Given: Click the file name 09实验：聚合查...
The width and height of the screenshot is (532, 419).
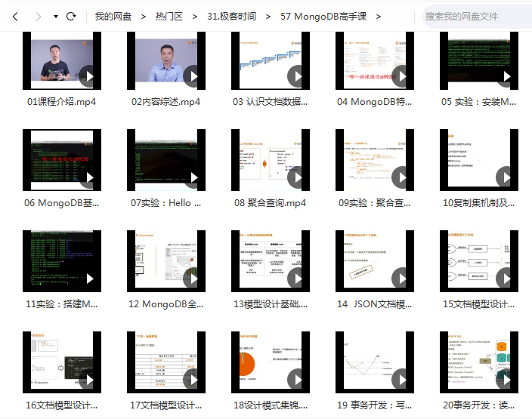Looking at the screenshot, I should point(375,203).
